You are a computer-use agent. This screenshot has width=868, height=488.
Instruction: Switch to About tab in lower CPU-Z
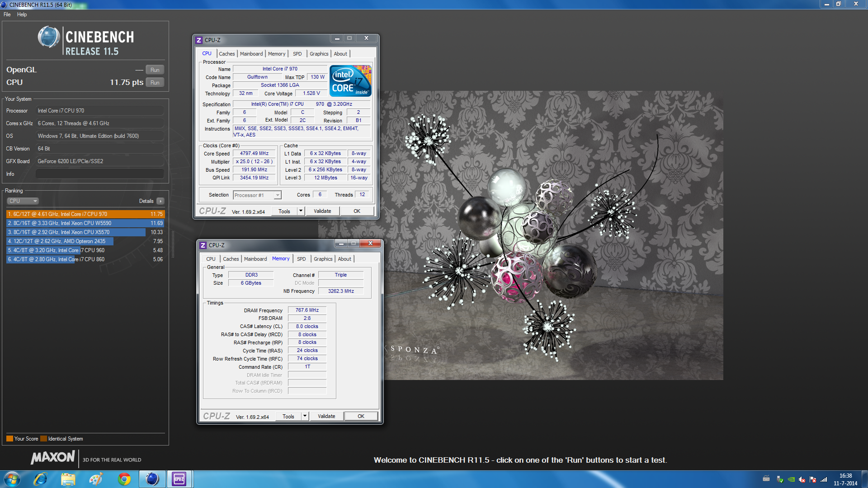pos(344,259)
